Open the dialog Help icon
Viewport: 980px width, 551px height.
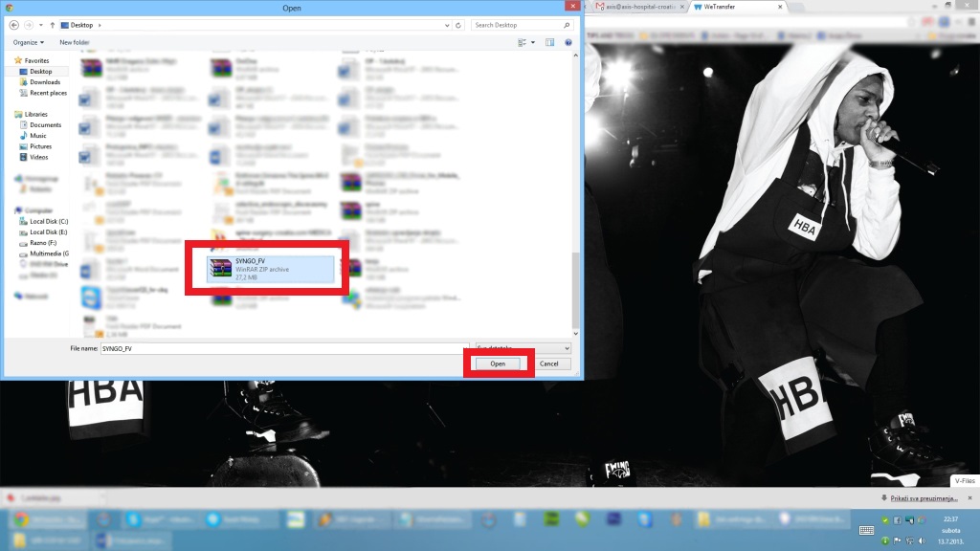pyautogui.click(x=568, y=42)
